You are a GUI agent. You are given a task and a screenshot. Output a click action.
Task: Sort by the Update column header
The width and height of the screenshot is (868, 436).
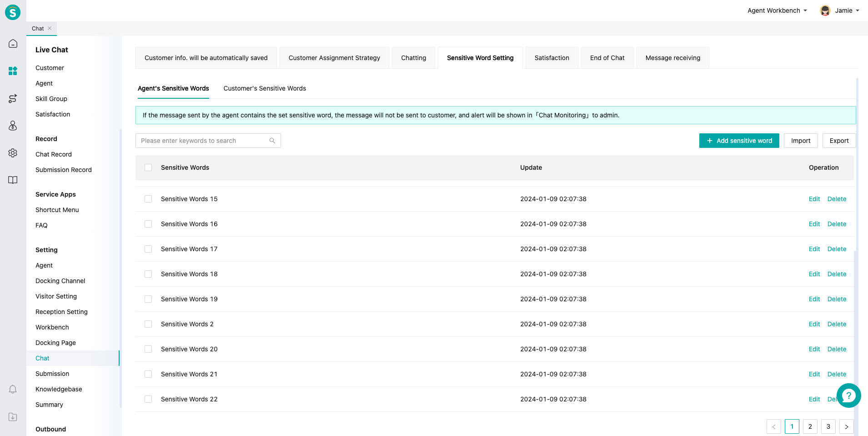click(x=531, y=167)
